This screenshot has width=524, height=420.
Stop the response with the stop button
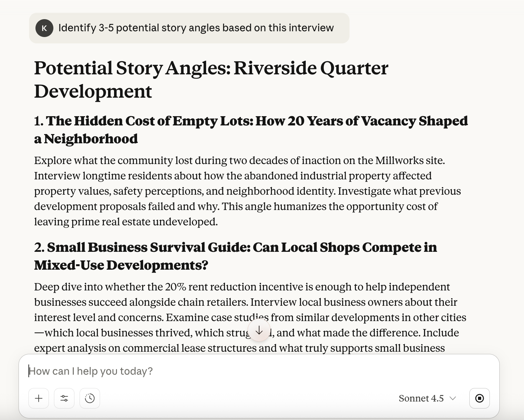pyautogui.click(x=479, y=398)
